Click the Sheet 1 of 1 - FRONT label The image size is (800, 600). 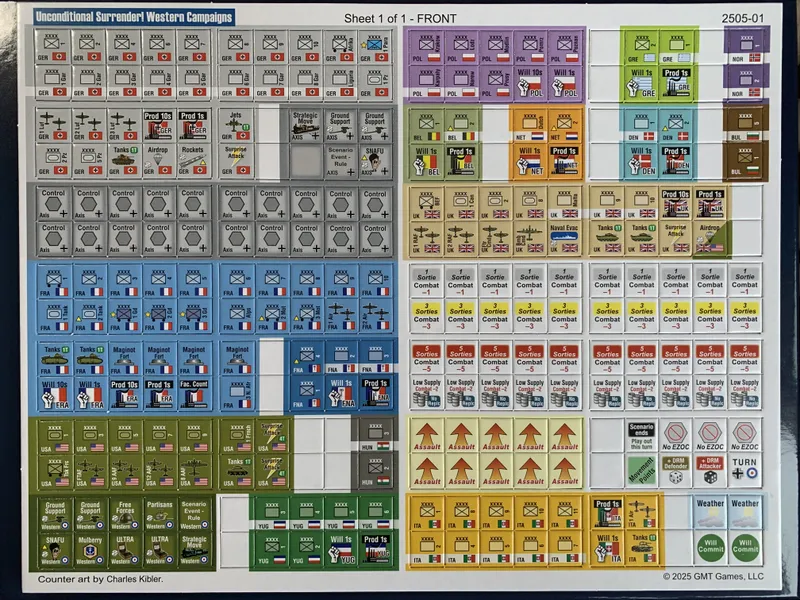click(x=400, y=19)
